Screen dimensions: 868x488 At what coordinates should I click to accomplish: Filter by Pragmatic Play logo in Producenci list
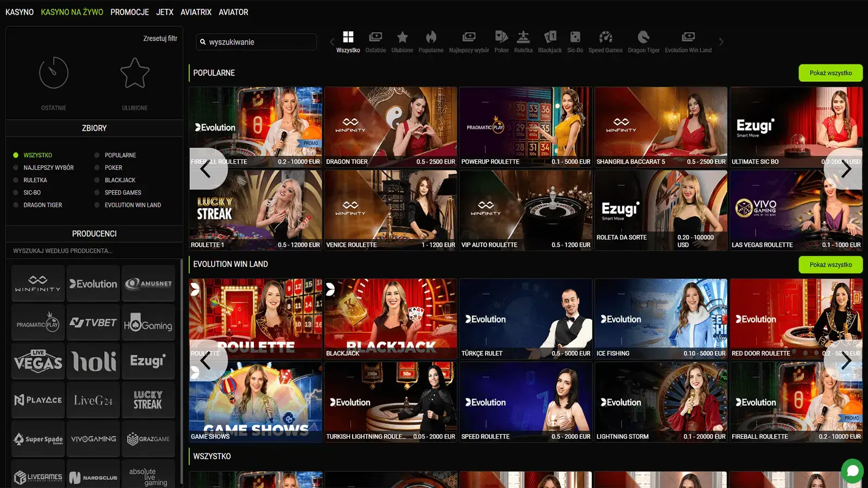(x=37, y=323)
